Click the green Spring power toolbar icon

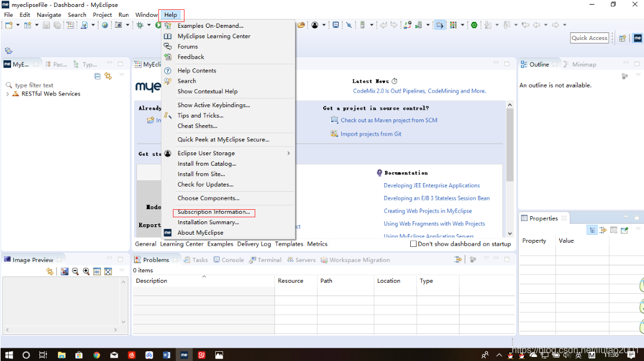pos(474,25)
